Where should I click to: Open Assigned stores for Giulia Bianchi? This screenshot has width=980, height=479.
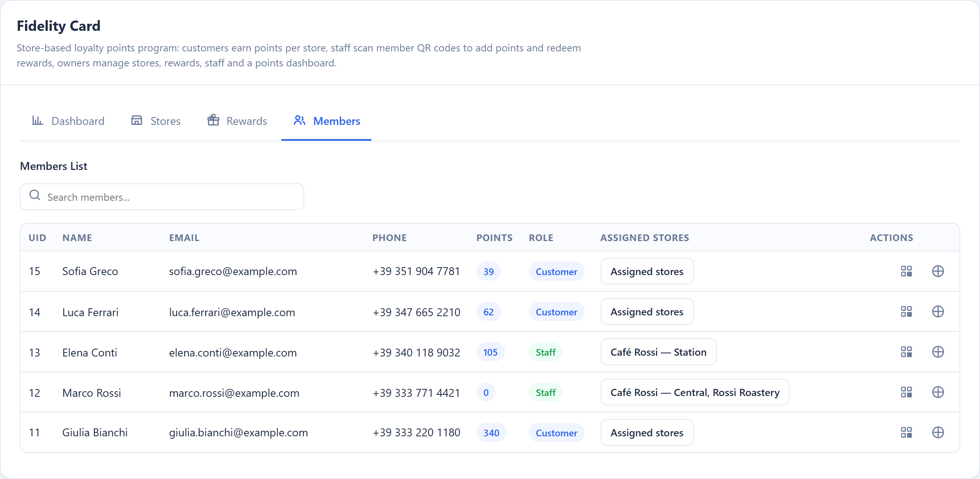[x=647, y=432]
